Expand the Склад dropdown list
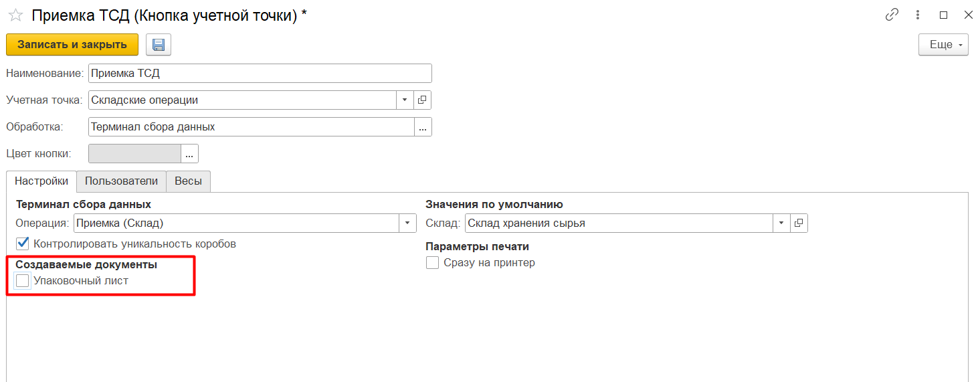The height and width of the screenshot is (382, 980). point(781,223)
